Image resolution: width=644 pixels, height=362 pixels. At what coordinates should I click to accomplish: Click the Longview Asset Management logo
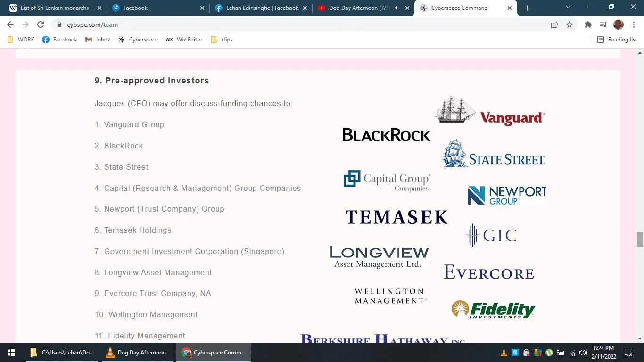coord(380,257)
